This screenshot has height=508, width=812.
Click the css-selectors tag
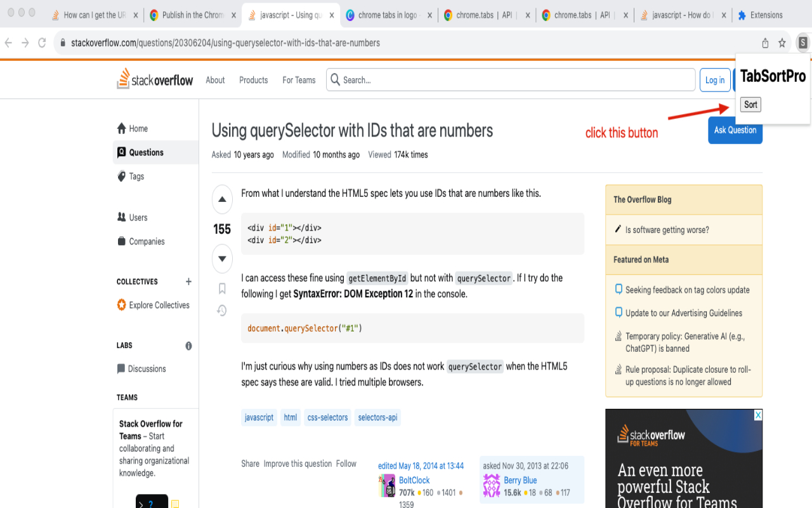click(x=327, y=418)
